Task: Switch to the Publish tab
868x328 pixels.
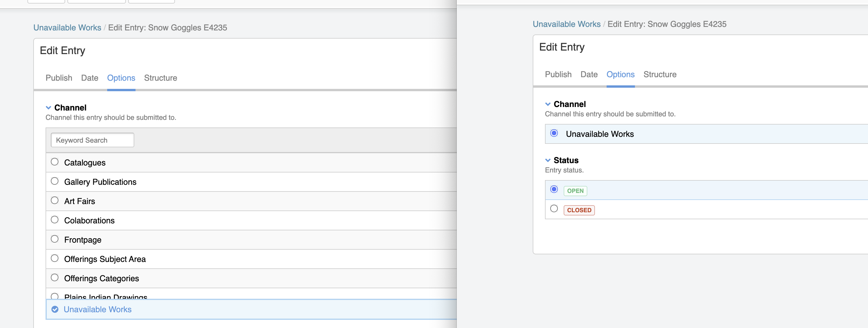Action: pyautogui.click(x=59, y=78)
